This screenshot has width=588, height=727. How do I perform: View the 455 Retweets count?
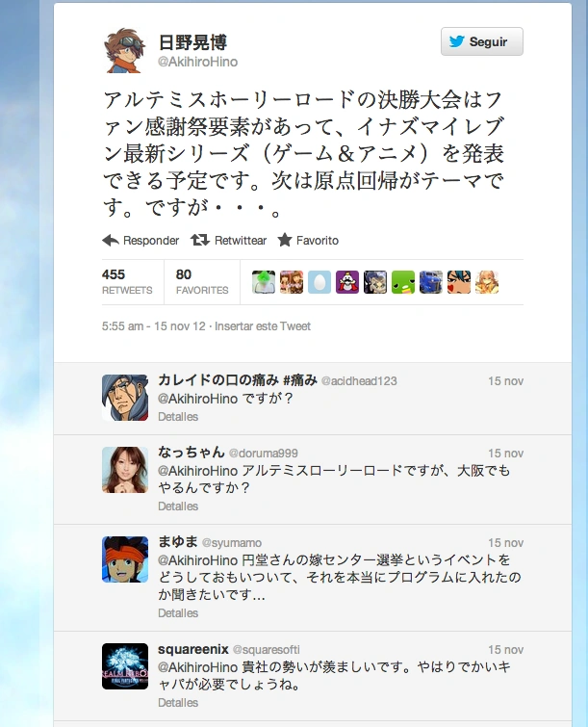[x=127, y=282]
